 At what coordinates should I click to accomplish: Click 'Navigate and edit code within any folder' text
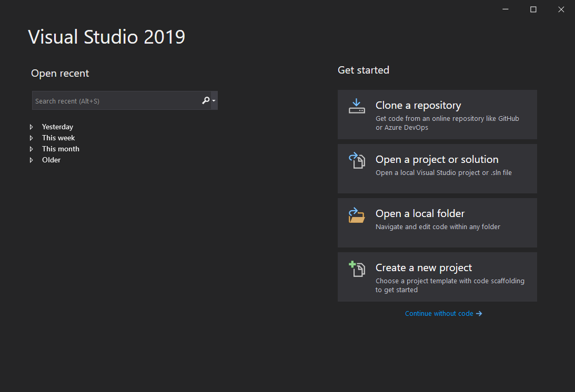(438, 227)
